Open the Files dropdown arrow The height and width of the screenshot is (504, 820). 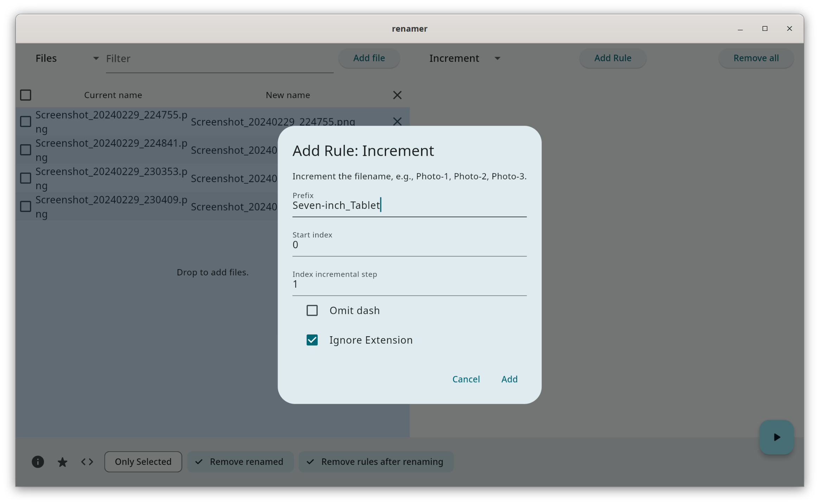coord(96,58)
